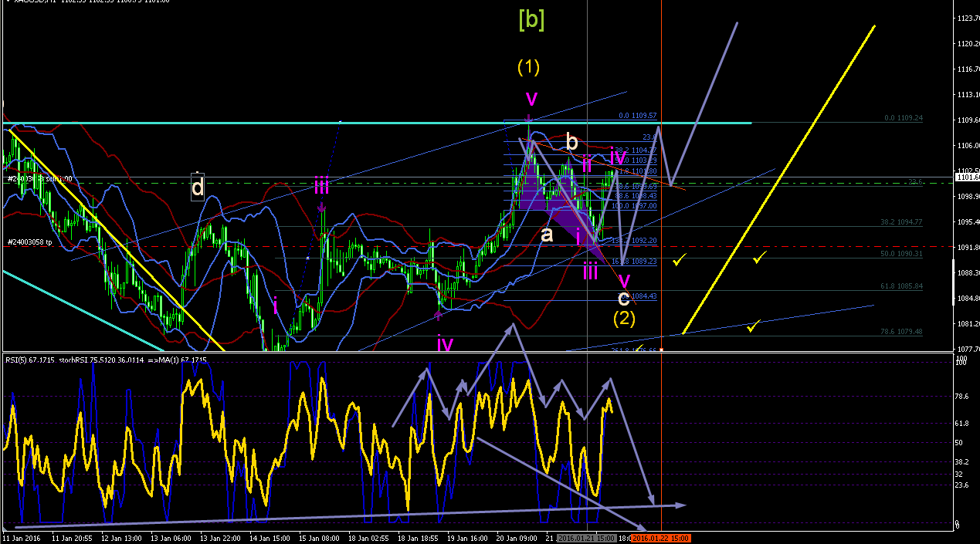The image size is (980, 544).
Task: Select yellow check mark on lowest blue trendline
Action: 753,326
